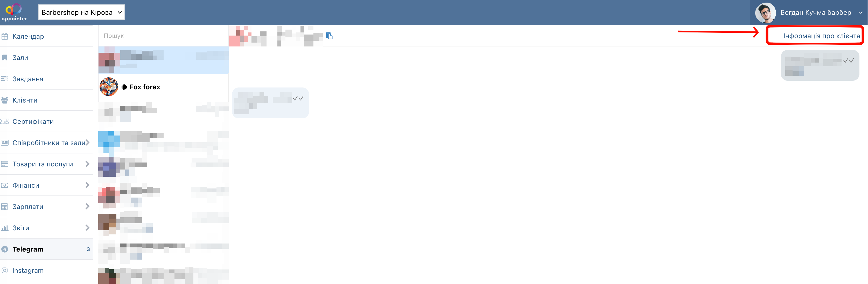868x284 pixels.
Task: Expand the Богдан Кучма барбер user menu
Action: tap(860, 12)
